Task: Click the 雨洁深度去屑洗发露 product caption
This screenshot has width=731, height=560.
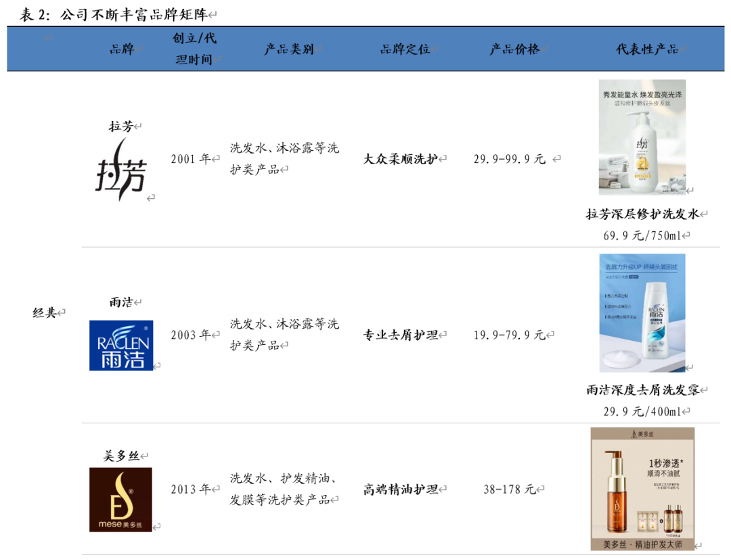Action: tap(642, 390)
